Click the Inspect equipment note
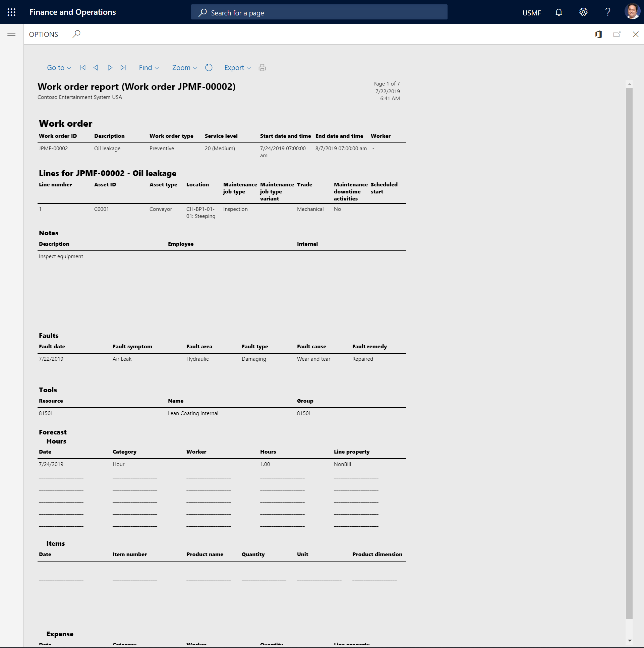The height and width of the screenshot is (648, 644). click(x=61, y=256)
